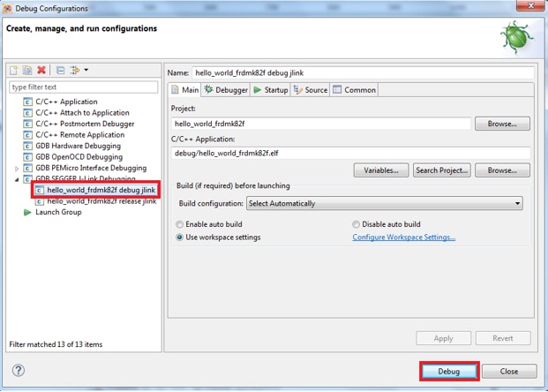Open Configure Workspace Settings link

(403, 237)
